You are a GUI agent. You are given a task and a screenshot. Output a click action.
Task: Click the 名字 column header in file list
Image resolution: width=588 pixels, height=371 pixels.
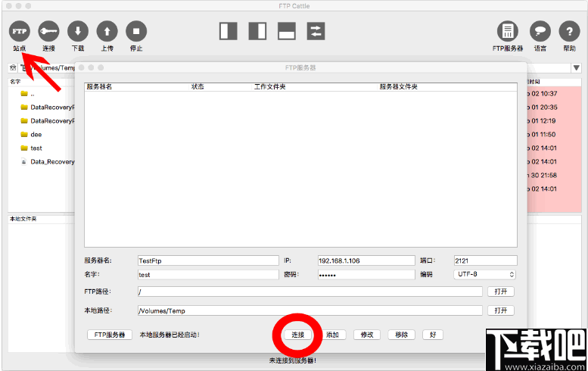click(x=15, y=82)
